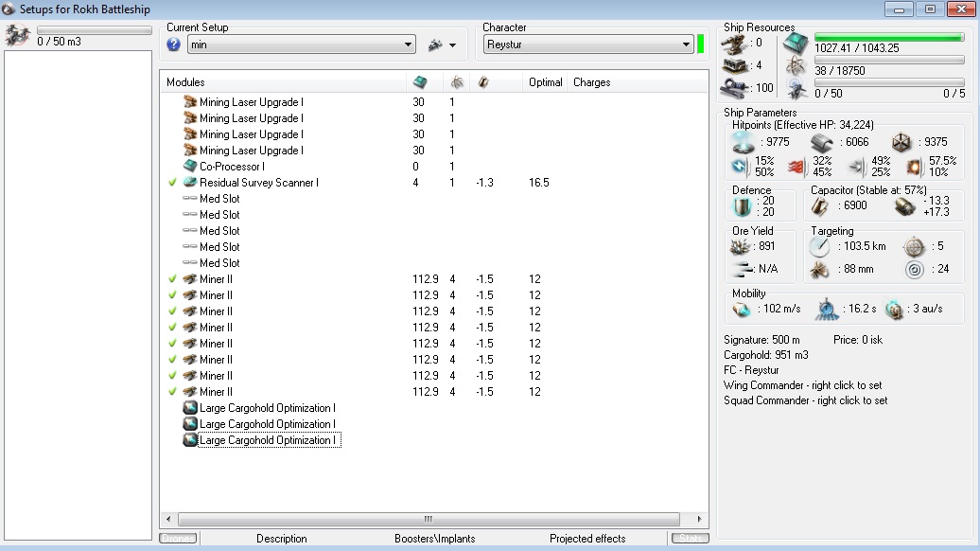Image resolution: width=980 pixels, height=551 pixels.
Task: Click the max velocity icon showing 102 m/s
Action: 742,309
